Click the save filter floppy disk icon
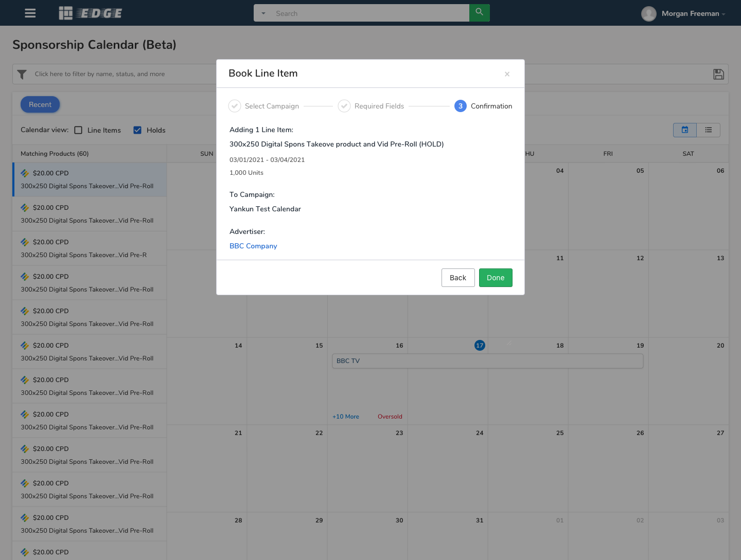Image resolution: width=741 pixels, height=560 pixels. click(718, 74)
